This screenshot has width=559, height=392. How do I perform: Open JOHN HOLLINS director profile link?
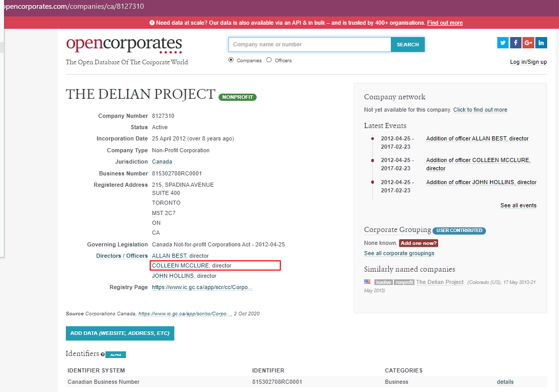click(173, 276)
